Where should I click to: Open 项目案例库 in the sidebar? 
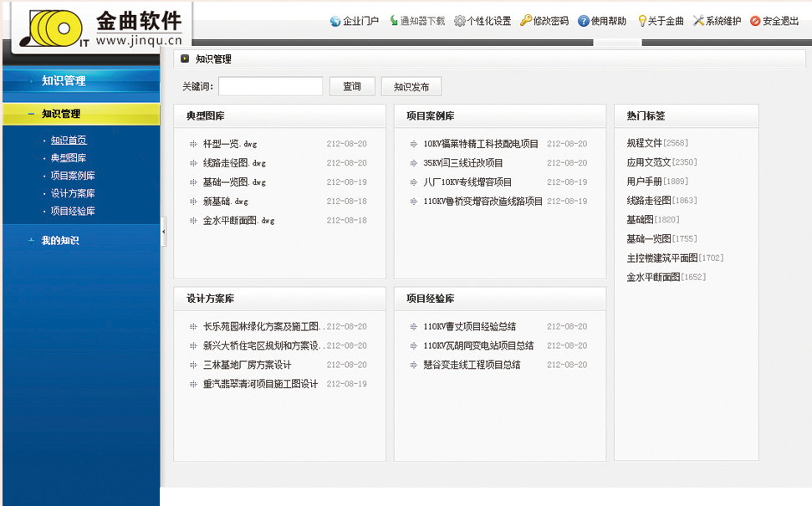pyautogui.click(x=73, y=176)
